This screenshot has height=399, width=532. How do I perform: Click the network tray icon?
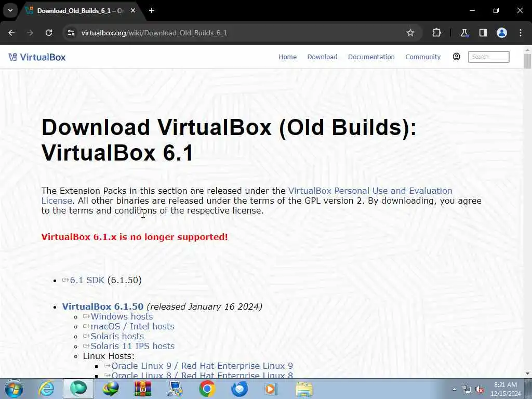coord(467,390)
